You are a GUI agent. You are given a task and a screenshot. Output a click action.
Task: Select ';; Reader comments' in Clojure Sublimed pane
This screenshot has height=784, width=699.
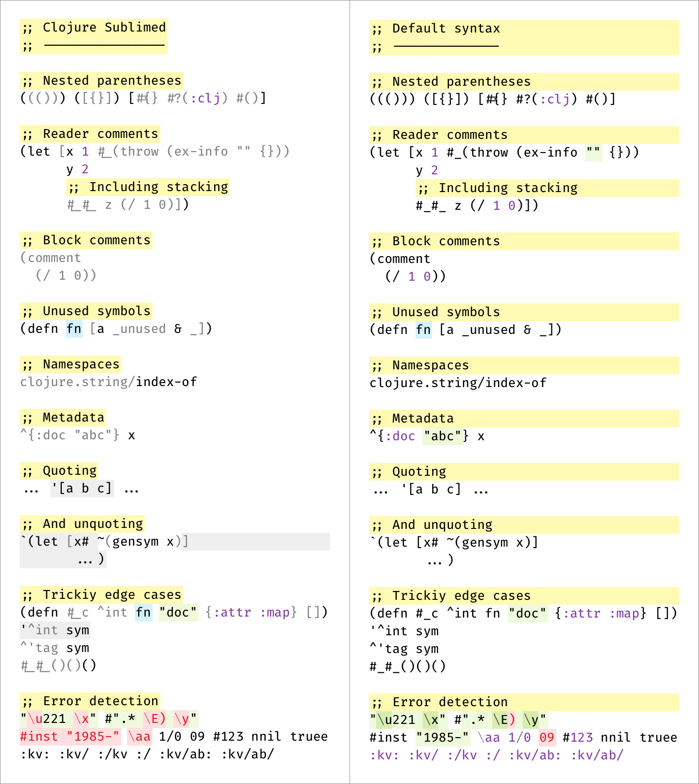90,134
